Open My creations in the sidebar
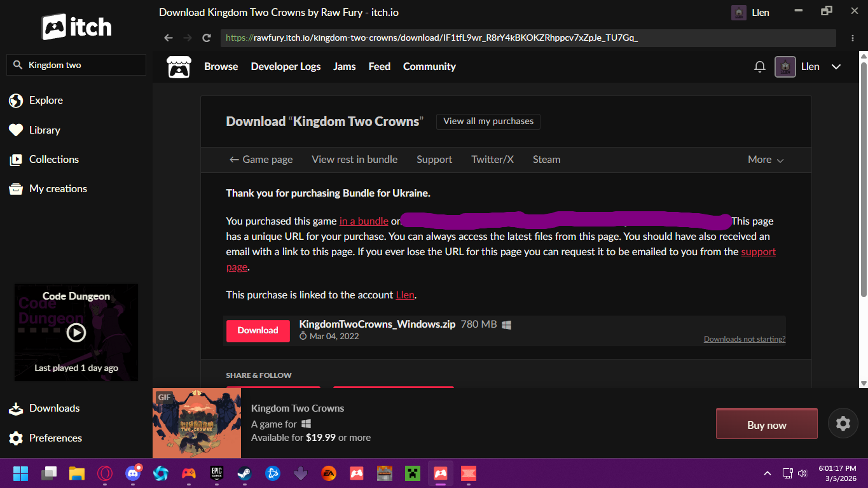Viewport: 868px width, 488px height. (x=48, y=188)
